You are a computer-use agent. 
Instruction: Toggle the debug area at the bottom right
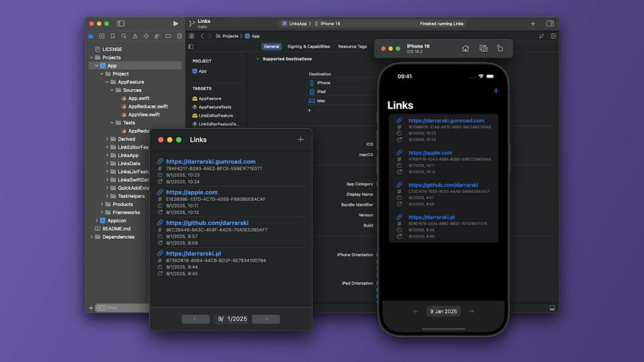[552, 308]
